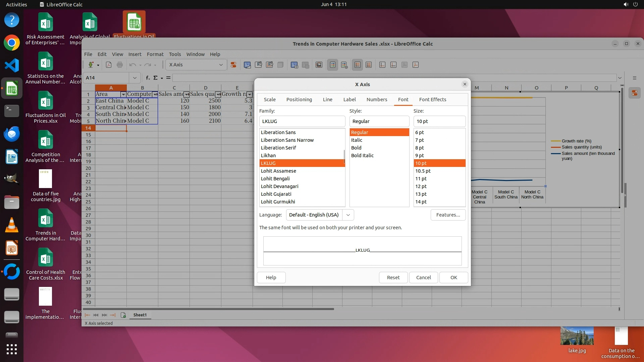Open VLC media player from the dock
Screen dimensions: 644x362
point(12,225)
